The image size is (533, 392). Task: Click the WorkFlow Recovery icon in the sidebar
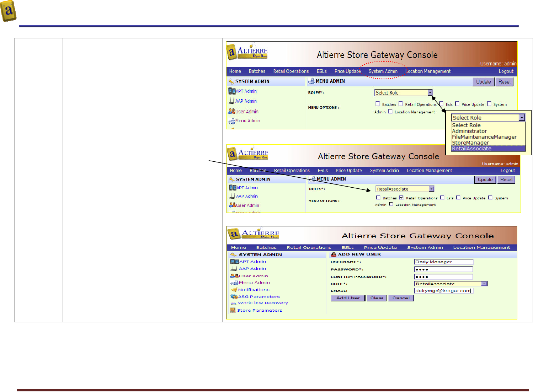[234, 303]
